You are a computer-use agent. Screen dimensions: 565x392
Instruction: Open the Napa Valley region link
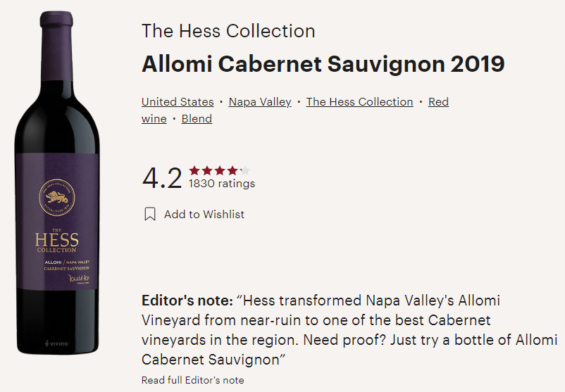[260, 102]
